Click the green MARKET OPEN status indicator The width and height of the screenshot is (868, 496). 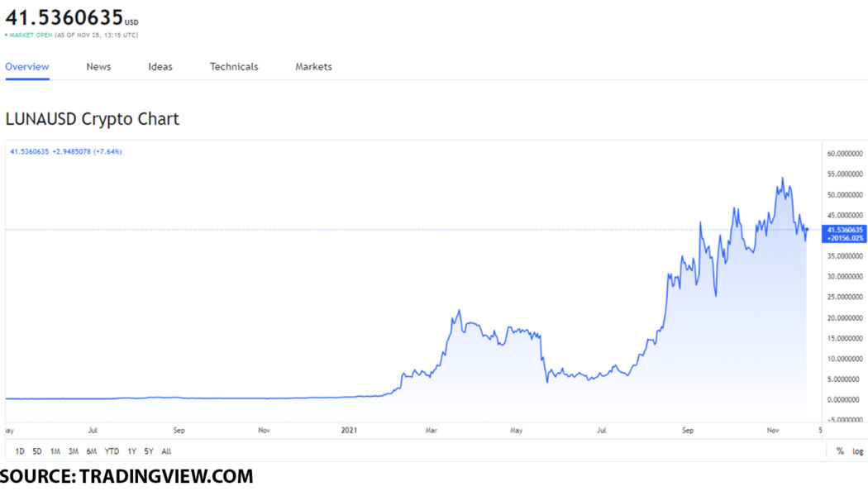coord(31,36)
